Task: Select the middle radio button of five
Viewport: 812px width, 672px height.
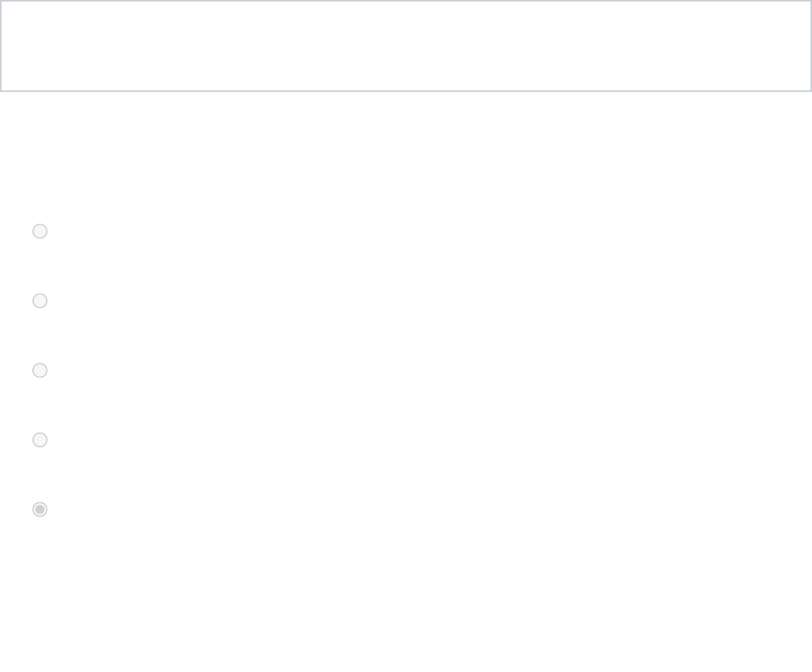Action: pyautogui.click(x=40, y=370)
